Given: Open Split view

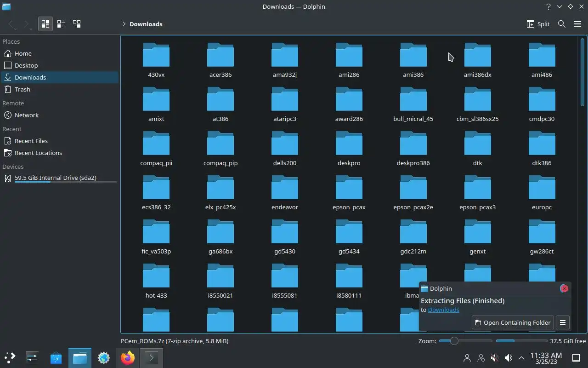Looking at the screenshot, I should coord(538,24).
